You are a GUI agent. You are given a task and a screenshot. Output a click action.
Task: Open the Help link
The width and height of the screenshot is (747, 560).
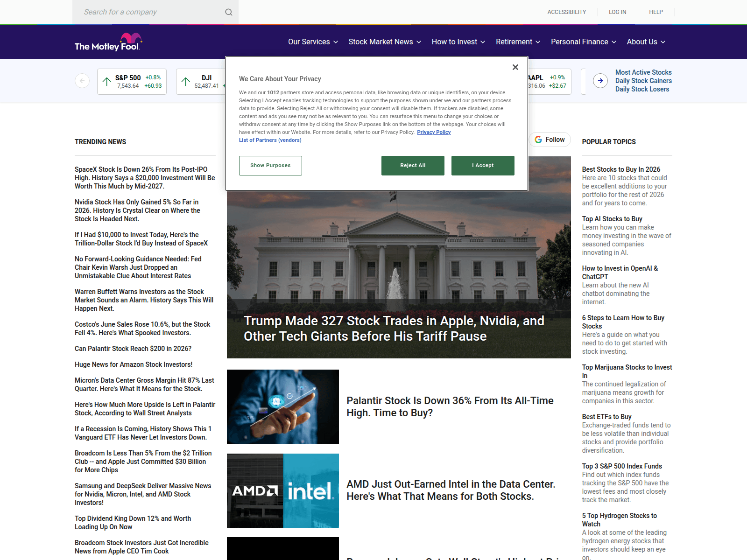(x=656, y=12)
